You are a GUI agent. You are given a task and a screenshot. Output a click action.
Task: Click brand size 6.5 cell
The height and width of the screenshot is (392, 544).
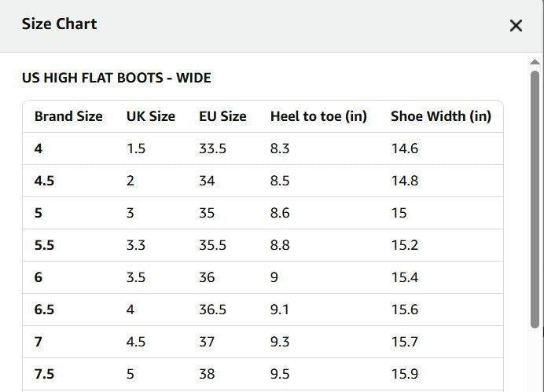click(x=44, y=310)
